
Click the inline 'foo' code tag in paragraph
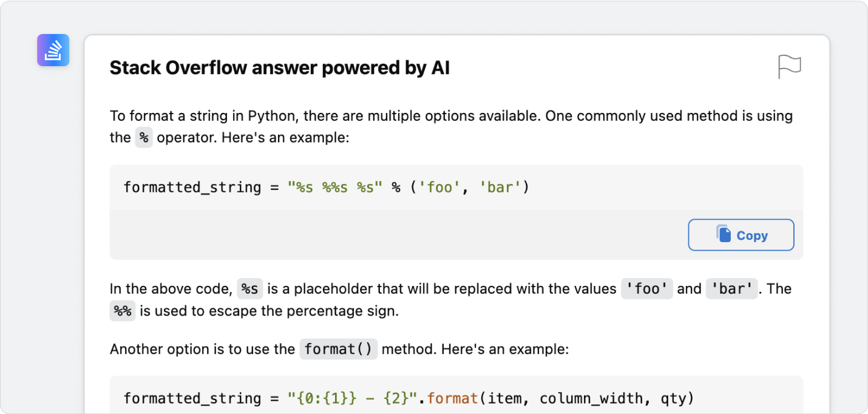click(647, 289)
